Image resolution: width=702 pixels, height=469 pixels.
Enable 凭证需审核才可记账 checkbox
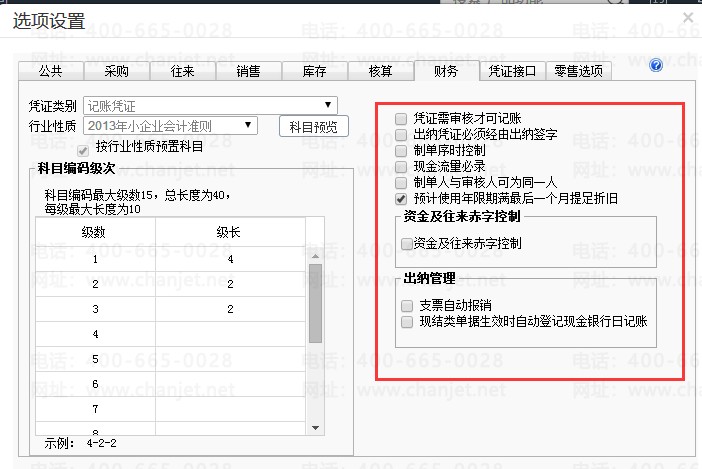[401, 119]
